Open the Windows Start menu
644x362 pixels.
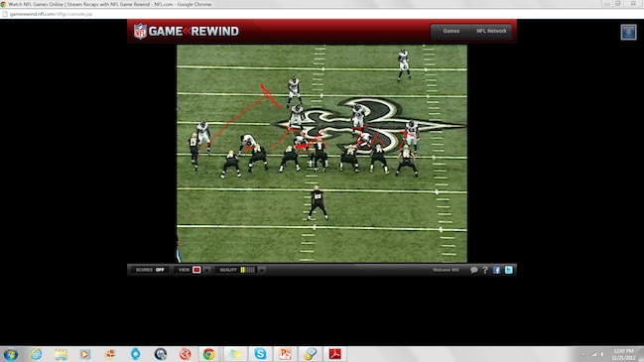[x=10, y=354]
